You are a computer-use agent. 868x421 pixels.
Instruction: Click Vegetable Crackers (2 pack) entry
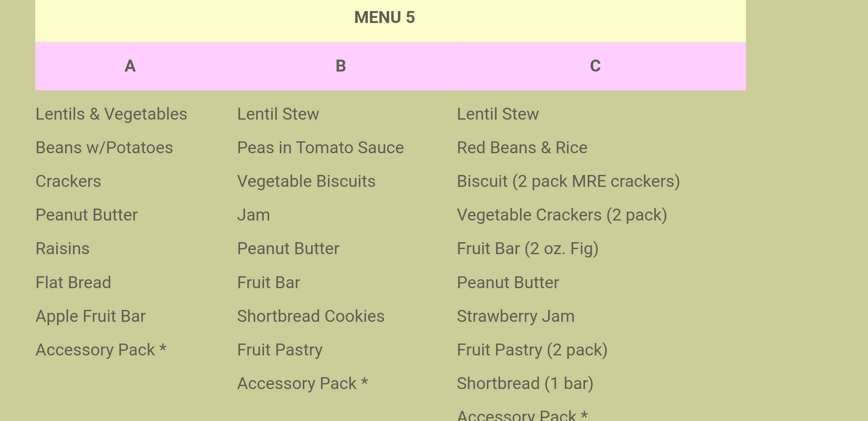click(x=562, y=215)
